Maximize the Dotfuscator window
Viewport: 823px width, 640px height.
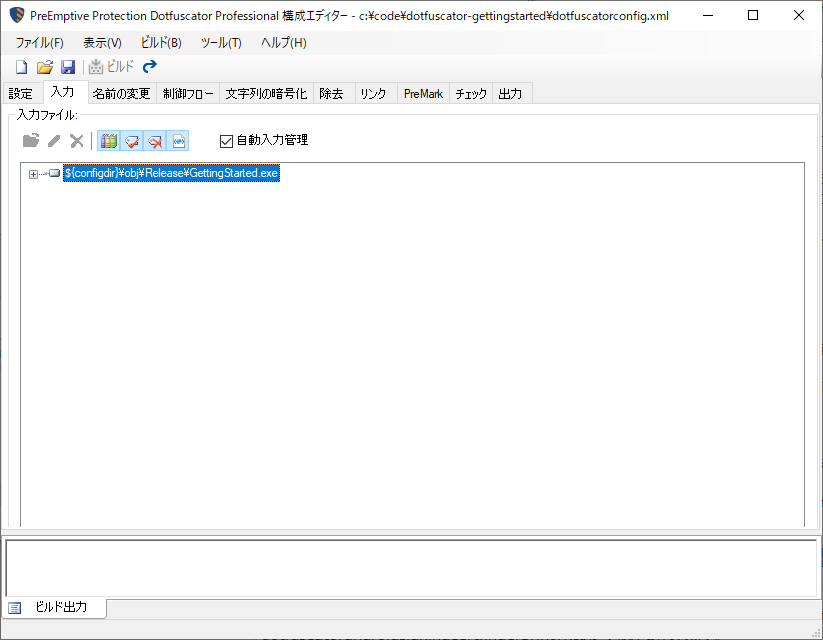(753, 15)
